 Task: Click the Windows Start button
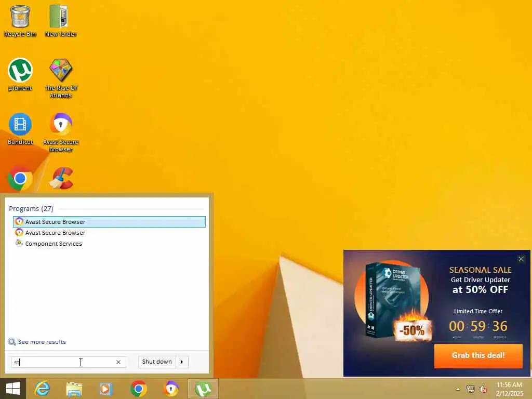pyautogui.click(x=13, y=389)
